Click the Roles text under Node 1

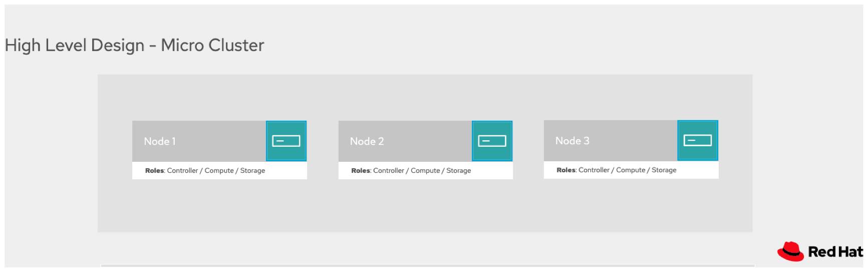click(x=205, y=170)
